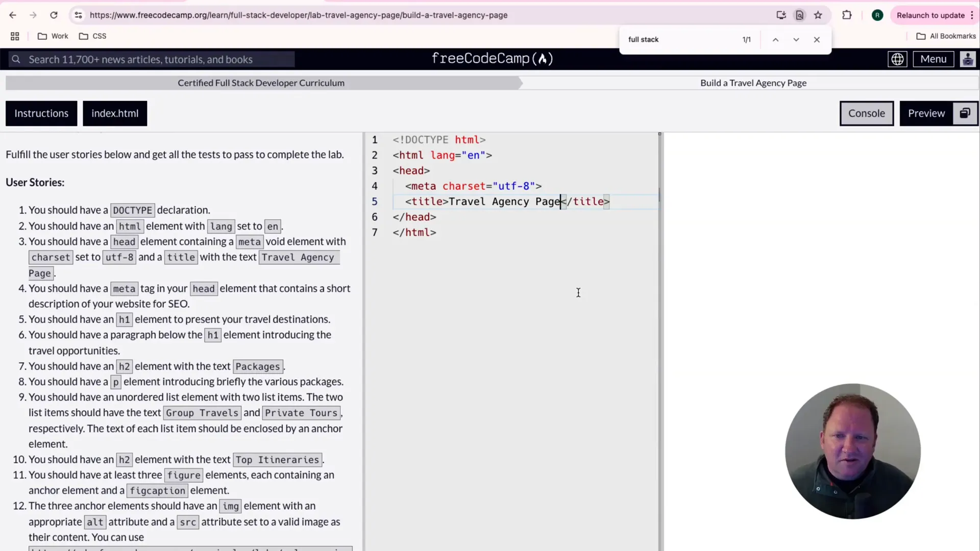Click line number 5 in the gutter
This screenshot has height=551, width=980.
click(x=375, y=202)
